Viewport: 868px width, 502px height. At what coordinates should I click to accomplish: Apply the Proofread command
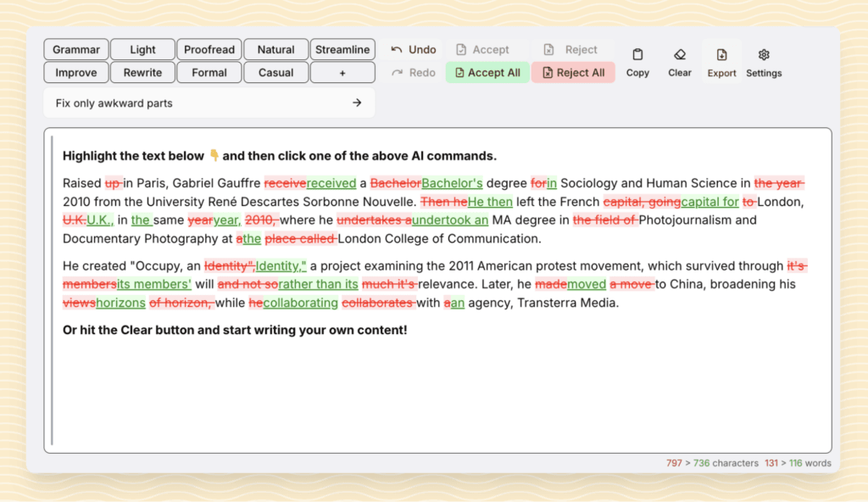[x=209, y=49]
